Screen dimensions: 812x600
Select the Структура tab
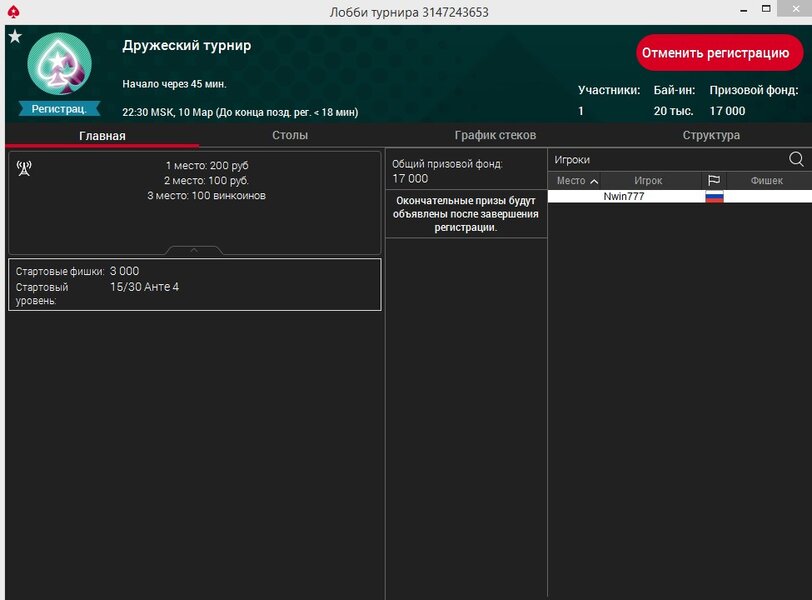(x=711, y=135)
